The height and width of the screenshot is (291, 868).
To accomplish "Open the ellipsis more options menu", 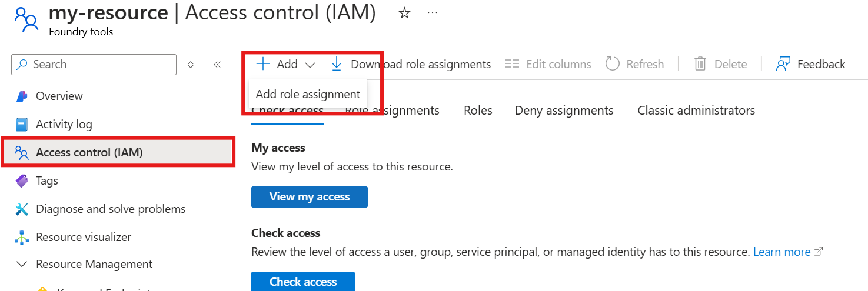I will pyautogui.click(x=433, y=12).
